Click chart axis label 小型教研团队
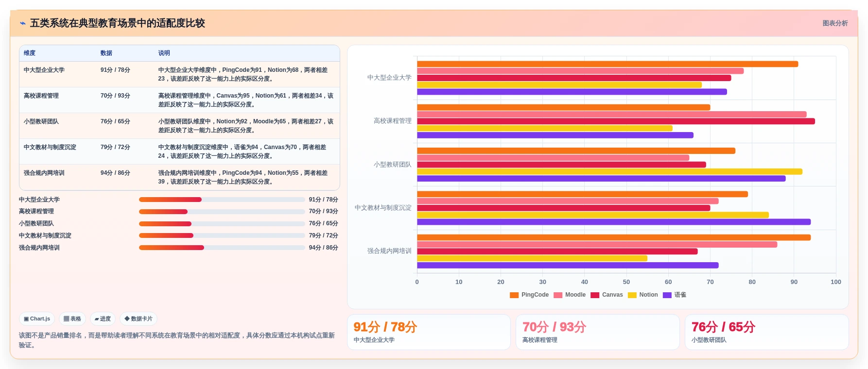 (x=392, y=165)
